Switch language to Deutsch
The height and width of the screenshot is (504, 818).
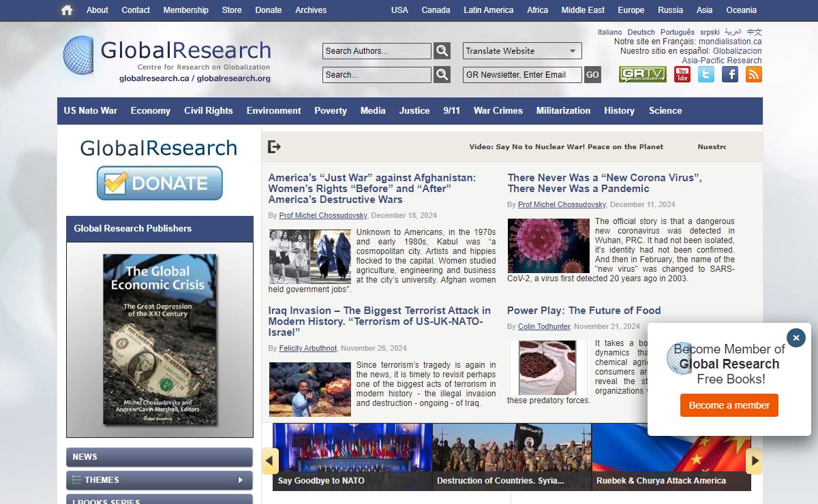click(641, 32)
